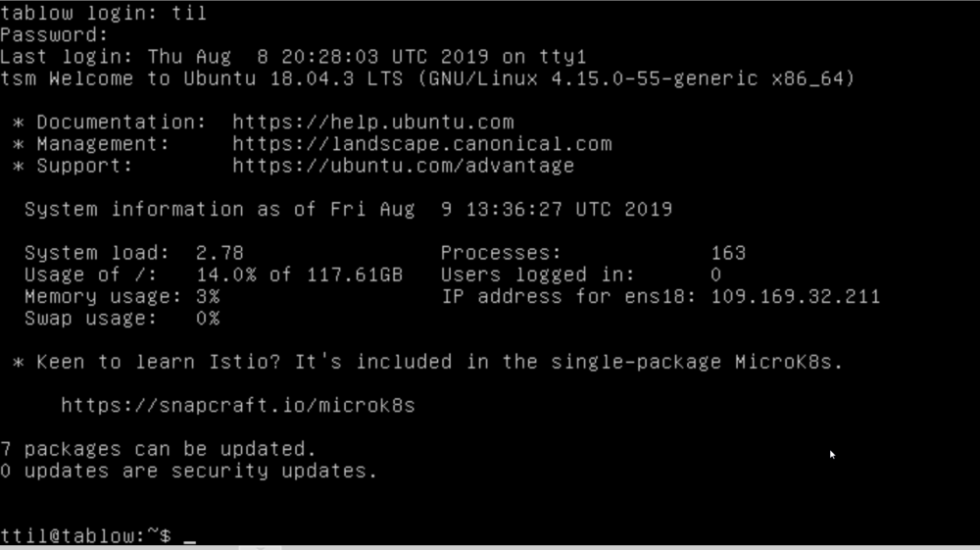Click the ubuntu.com/advantage support URL

click(x=403, y=166)
